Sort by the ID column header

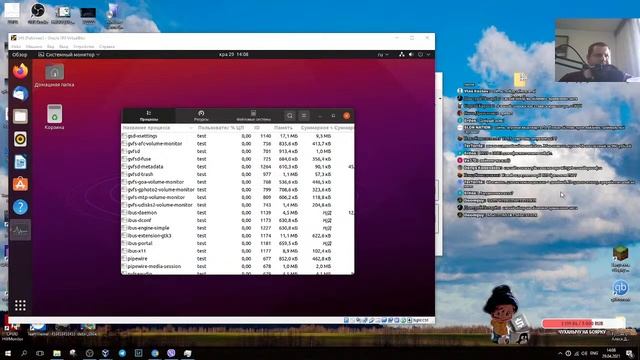(257, 128)
